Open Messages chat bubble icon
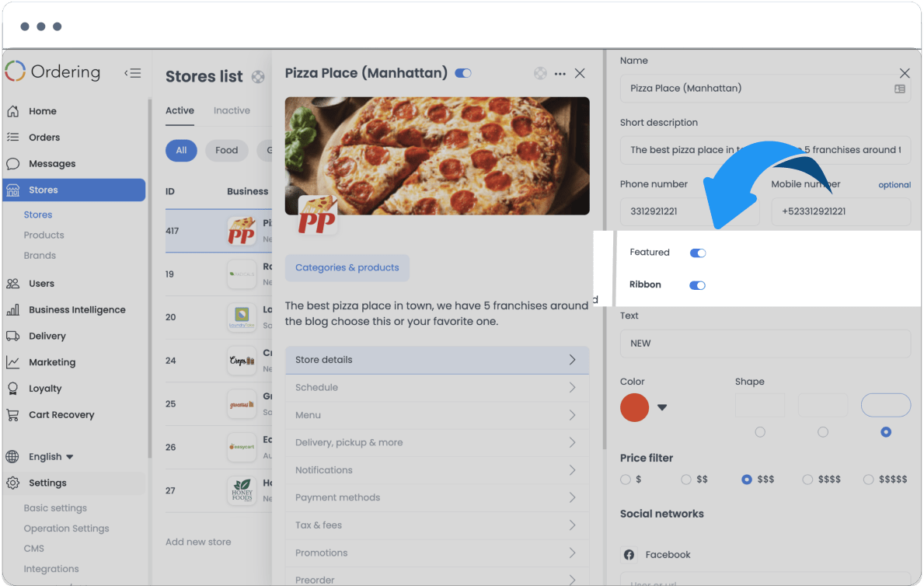Viewport: 924px width, 586px height. coord(13,164)
